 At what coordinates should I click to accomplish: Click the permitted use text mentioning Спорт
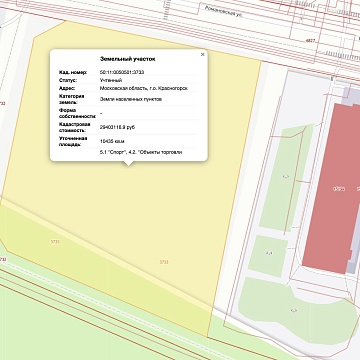pyautogui.click(x=141, y=152)
